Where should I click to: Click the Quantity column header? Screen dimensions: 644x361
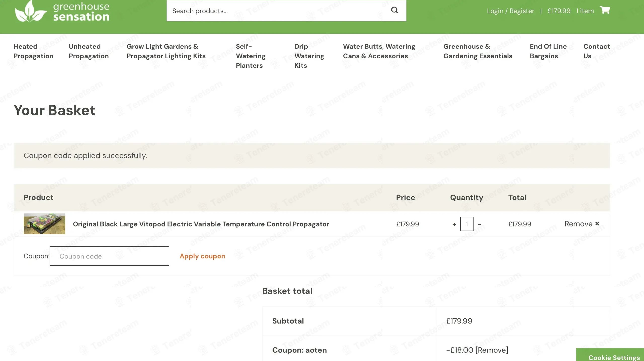[467, 197]
